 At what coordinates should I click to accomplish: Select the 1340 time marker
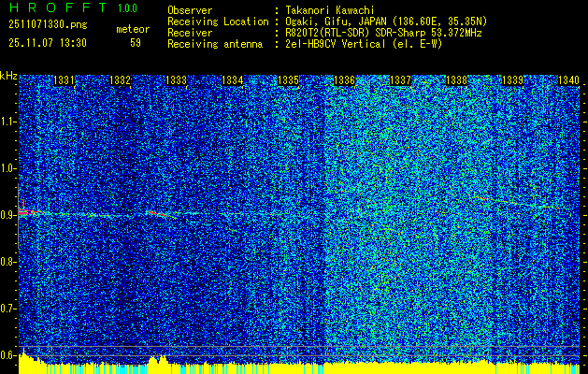pos(568,80)
